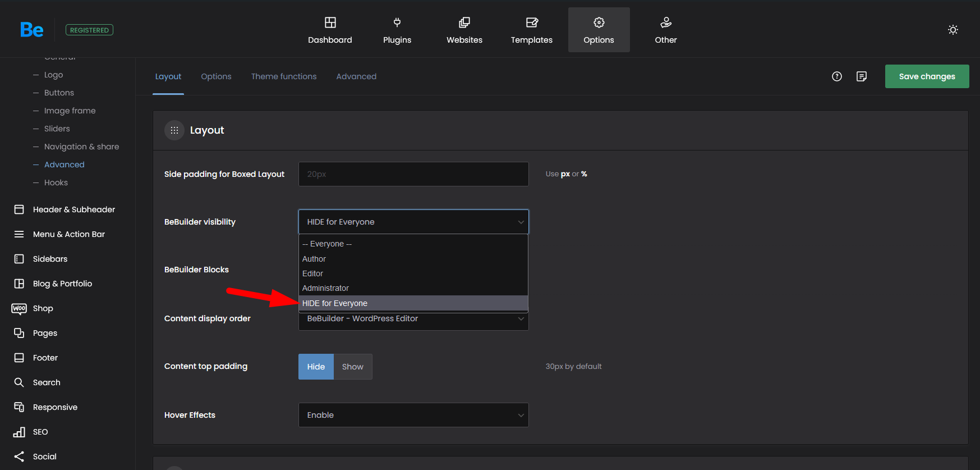
Task: Open the Plugins section
Action: pyautogui.click(x=397, y=30)
